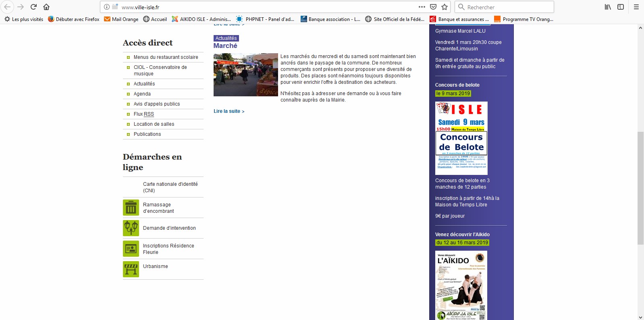Click the browser reload page icon
The image size is (644, 320).
click(34, 7)
